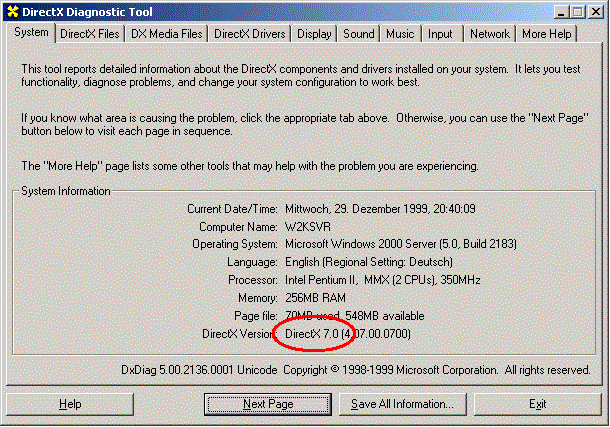The height and width of the screenshot is (427, 610).
Task: Click the Computer Name label
Action: [238, 227]
